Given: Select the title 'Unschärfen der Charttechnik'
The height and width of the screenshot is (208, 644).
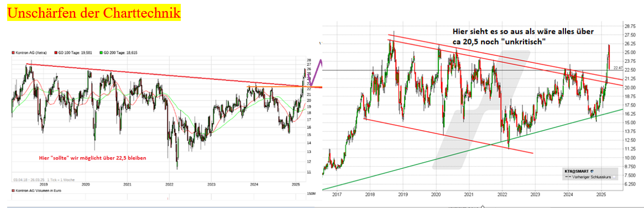Looking at the screenshot, I should pos(94,14).
